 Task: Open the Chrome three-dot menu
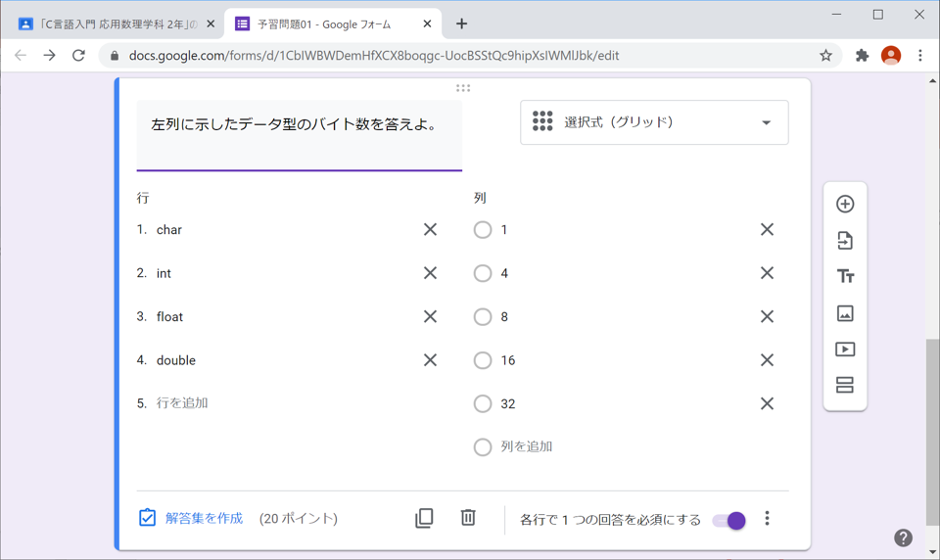point(919,56)
